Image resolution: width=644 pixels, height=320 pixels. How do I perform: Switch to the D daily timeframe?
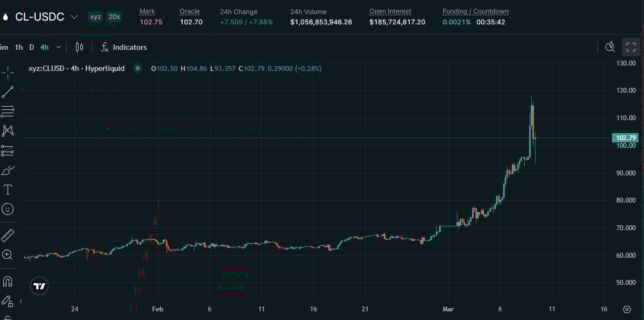tap(31, 47)
